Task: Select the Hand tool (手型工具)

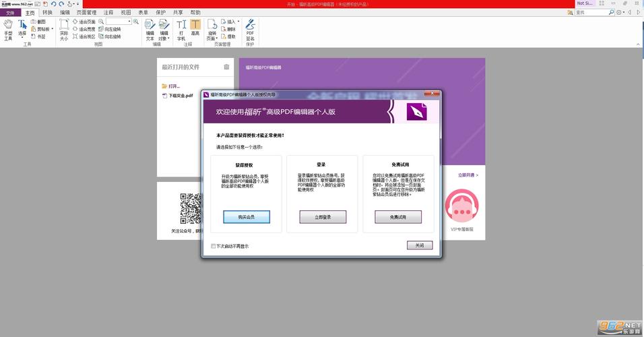Action: coord(8,30)
